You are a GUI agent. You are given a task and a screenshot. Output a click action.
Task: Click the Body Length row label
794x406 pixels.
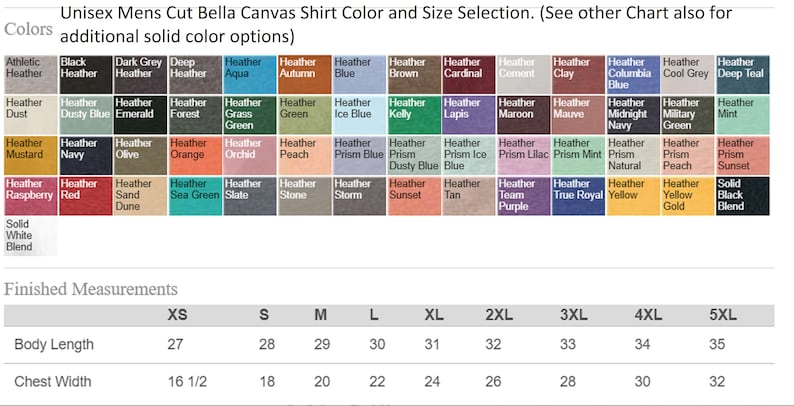[x=54, y=345]
